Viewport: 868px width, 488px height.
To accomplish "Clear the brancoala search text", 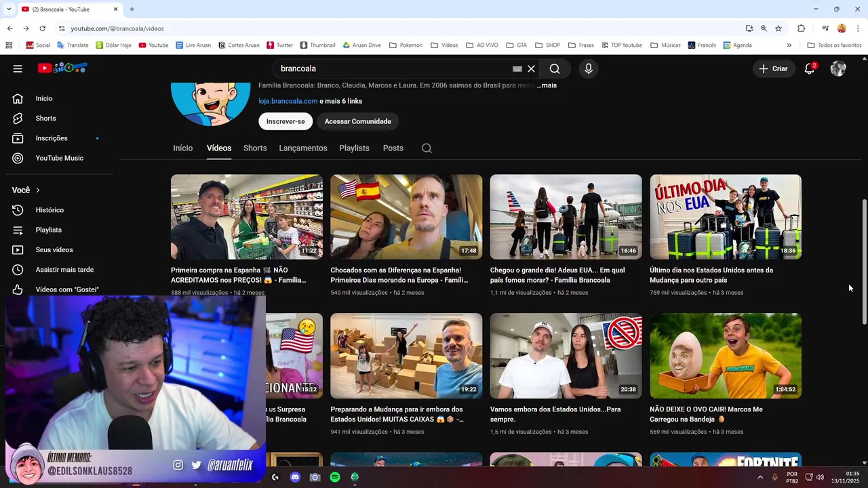I will click(532, 68).
